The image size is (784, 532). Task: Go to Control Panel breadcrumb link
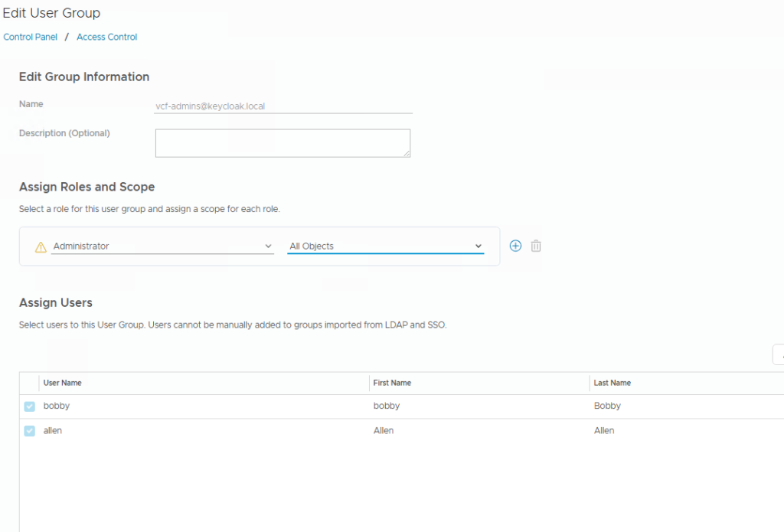(x=31, y=37)
